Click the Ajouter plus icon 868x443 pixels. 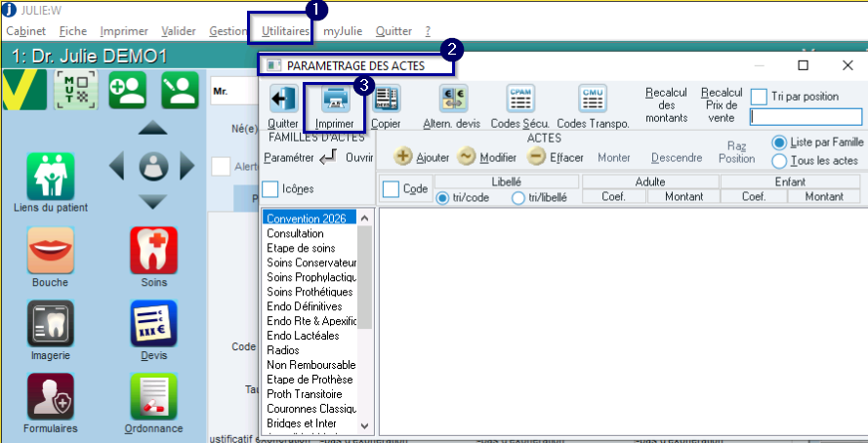click(403, 157)
